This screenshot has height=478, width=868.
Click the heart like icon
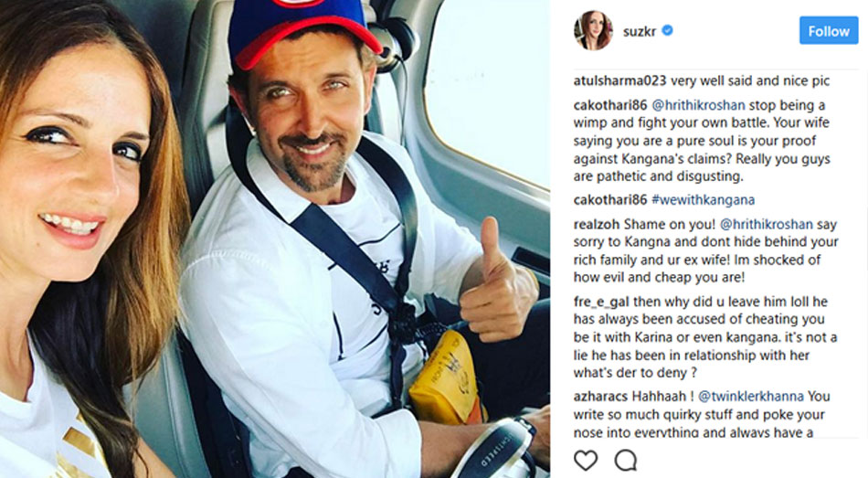[x=585, y=461]
